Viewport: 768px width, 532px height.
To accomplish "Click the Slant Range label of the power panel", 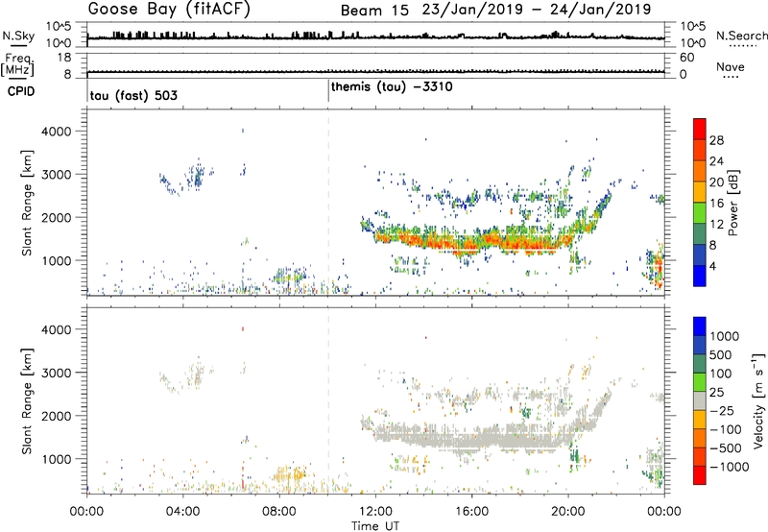I will (27, 203).
